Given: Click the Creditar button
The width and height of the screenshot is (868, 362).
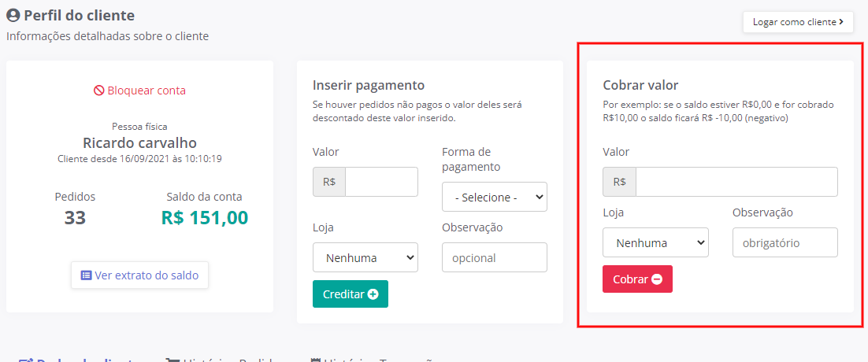Looking at the screenshot, I should tap(351, 294).
